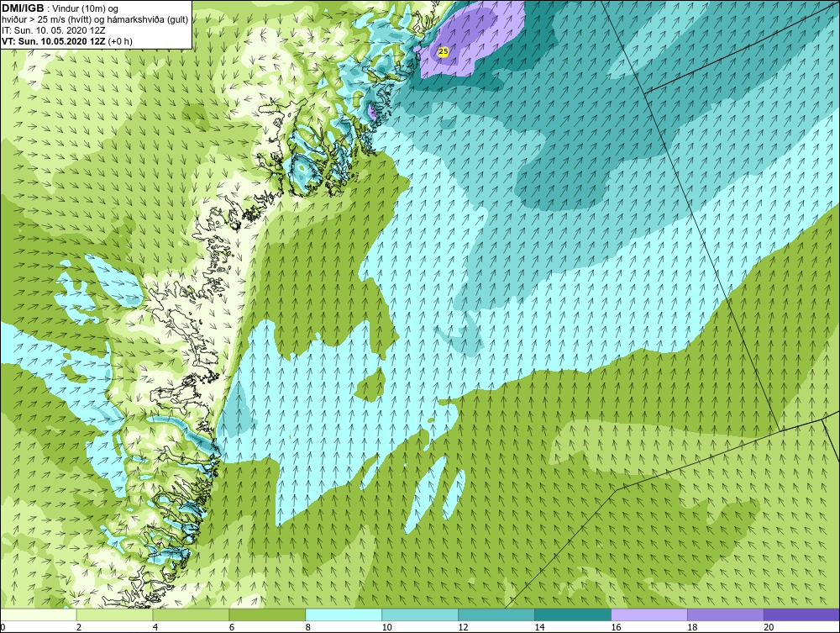
Task: Click the legend scale label 4
Action: coord(155,627)
